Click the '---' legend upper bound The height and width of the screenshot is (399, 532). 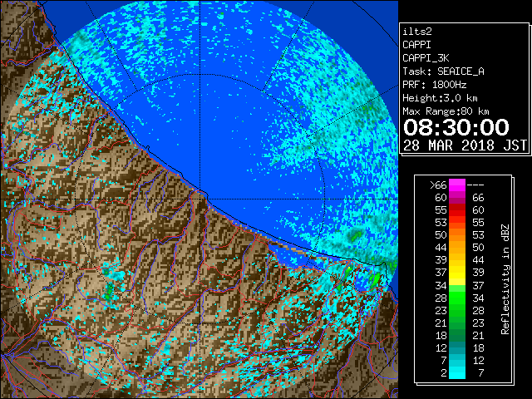(x=475, y=185)
